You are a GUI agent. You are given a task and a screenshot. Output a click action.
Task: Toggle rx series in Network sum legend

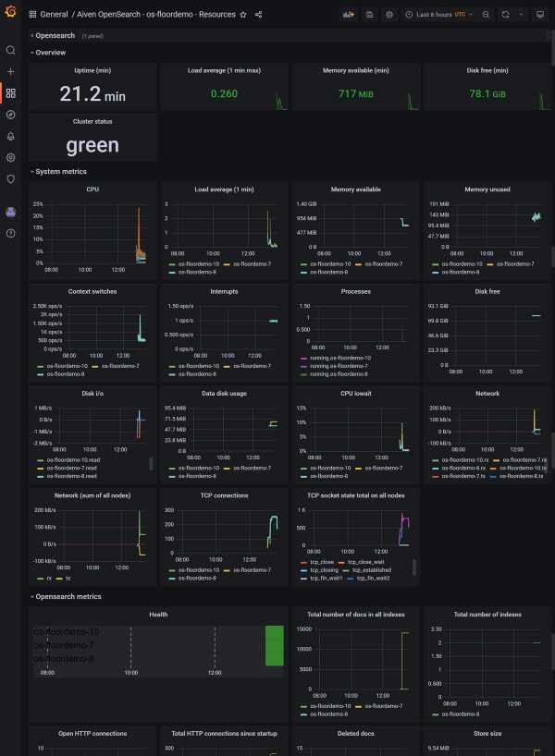[x=49, y=578]
